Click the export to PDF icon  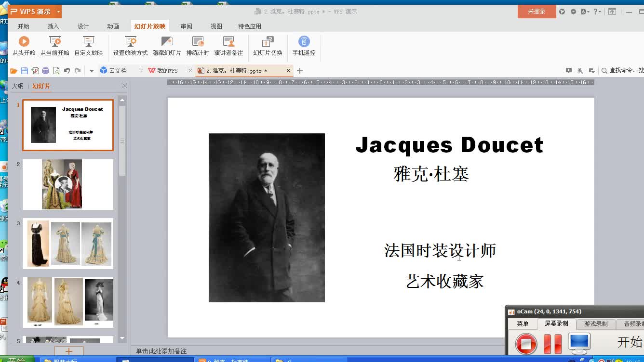pos(35,71)
